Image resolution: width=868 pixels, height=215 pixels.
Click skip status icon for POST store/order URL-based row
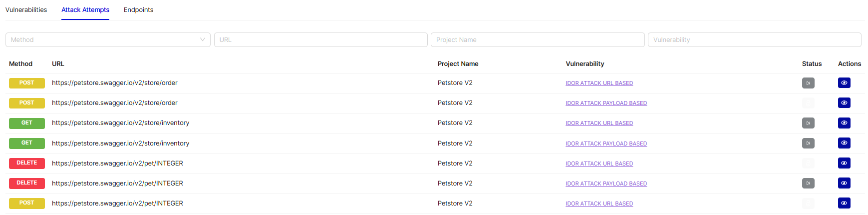[808, 83]
